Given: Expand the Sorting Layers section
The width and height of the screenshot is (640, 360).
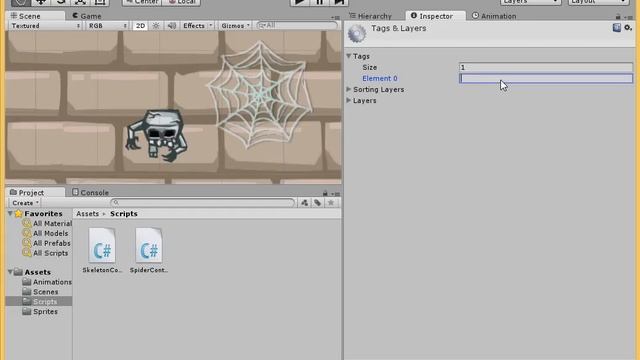Looking at the screenshot, I should click(x=349, y=89).
